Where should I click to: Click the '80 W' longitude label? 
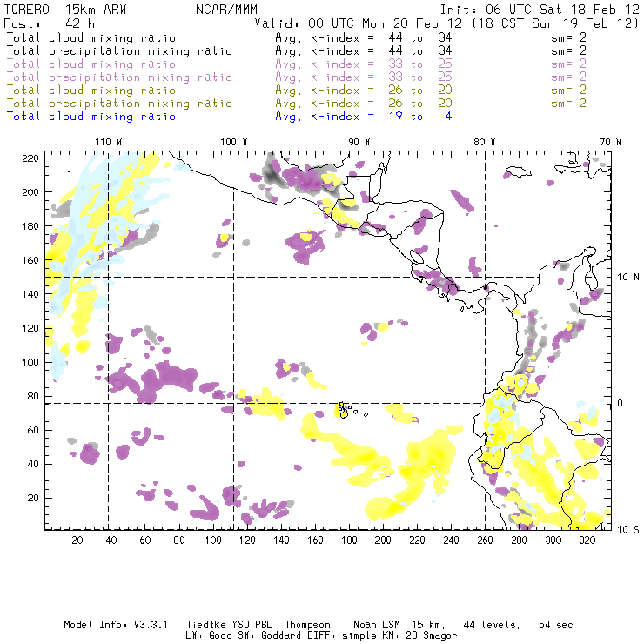tap(485, 142)
